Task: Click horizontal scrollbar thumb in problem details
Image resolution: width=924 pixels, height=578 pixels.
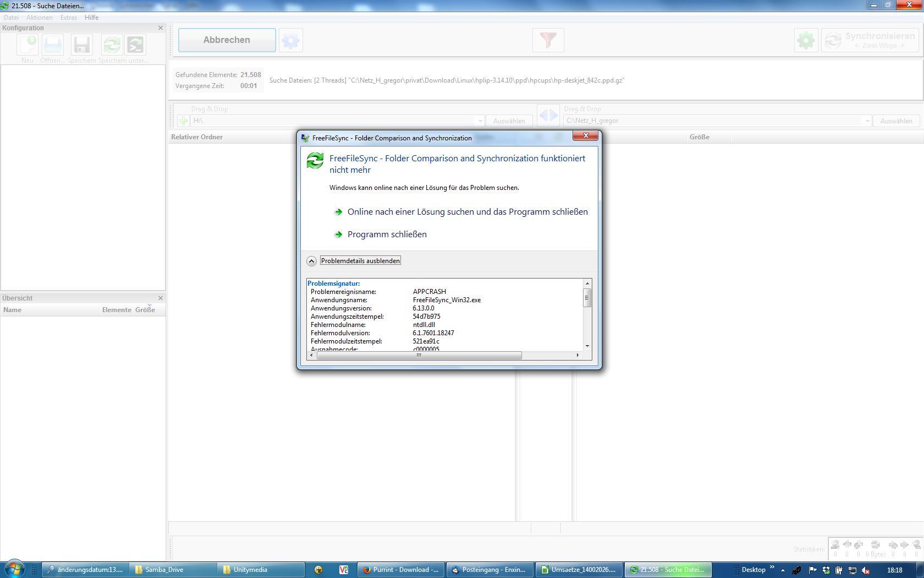Action: point(419,355)
